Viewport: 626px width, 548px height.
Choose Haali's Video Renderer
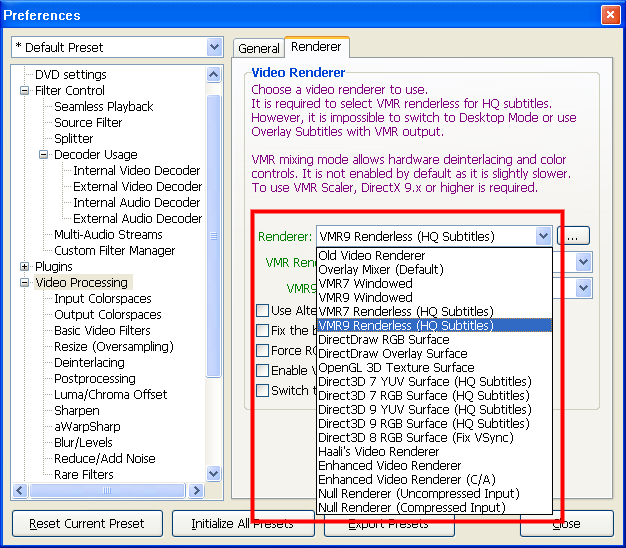coord(434,451)
